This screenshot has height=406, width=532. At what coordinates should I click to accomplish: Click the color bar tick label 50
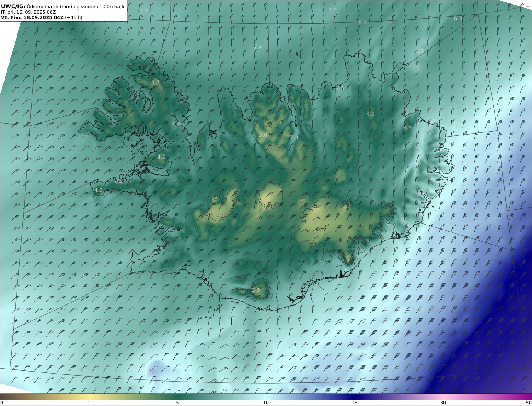point(529,403)
